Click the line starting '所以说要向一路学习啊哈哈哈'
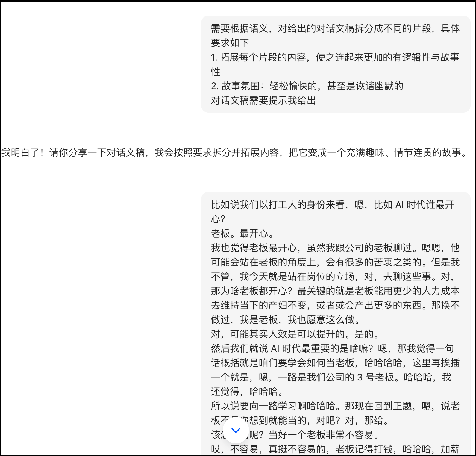The height and width of the screenshot is (456, 476). click(x=335, y=406)
